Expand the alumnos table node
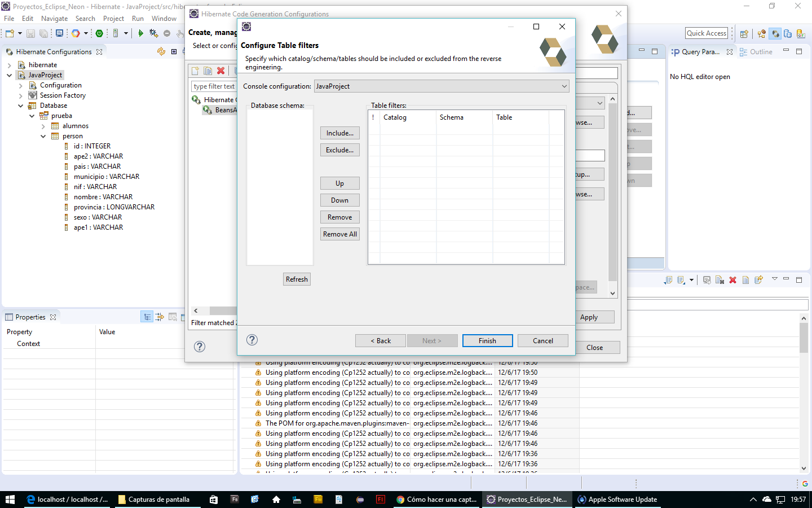Image resolution: width=812 pixels, height=508 pixels. coord(43,126)
